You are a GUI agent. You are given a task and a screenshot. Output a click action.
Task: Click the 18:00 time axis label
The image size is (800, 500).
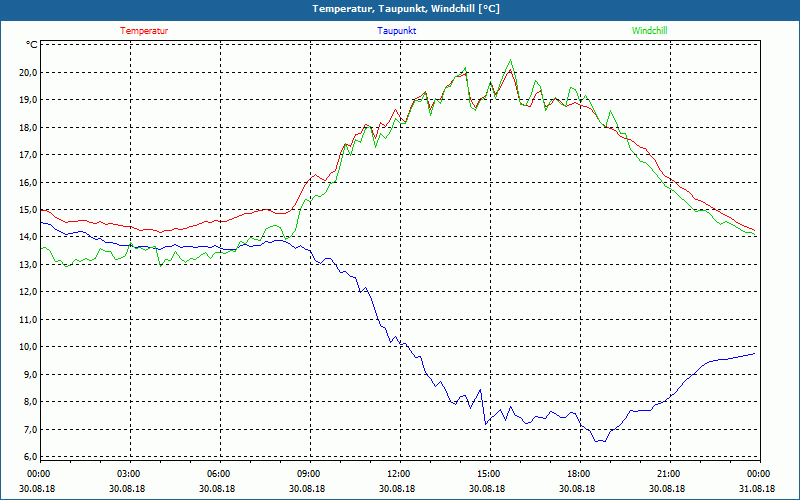tap(578, 474)
